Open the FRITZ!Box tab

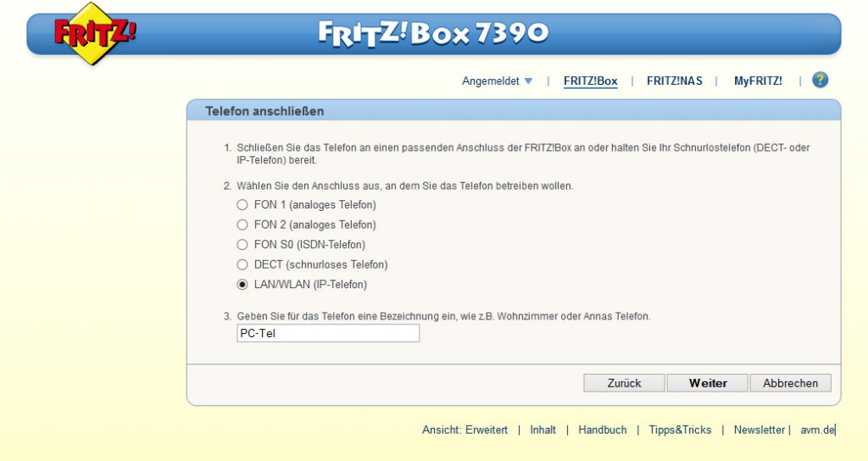click(590, 81)
